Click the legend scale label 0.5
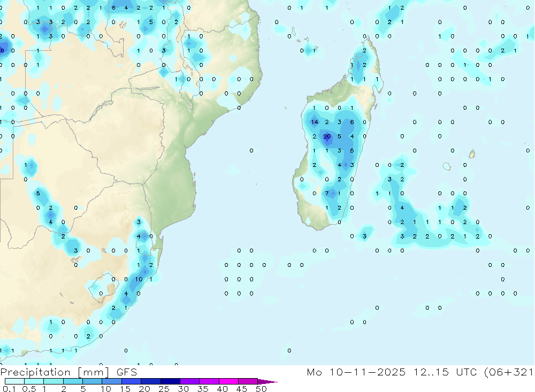Image resolution: width=535 pixels, height=392 pixels. point(29,389)
